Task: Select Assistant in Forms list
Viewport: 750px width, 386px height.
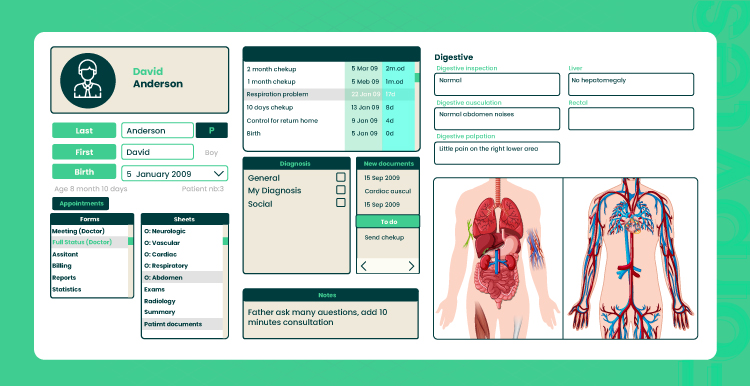Action: click(89, 254)
